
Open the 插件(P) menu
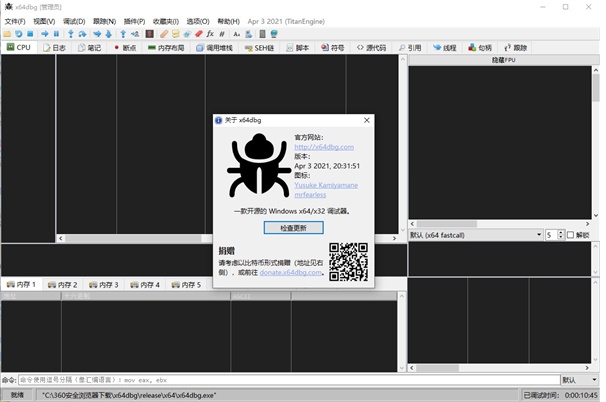[x=134, y=21]
